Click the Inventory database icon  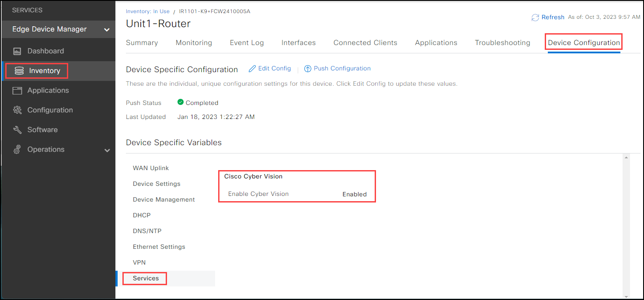tap(19, 71)
